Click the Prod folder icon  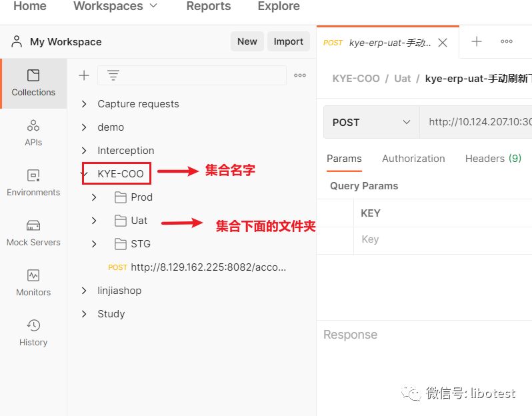tap(121, 197)
